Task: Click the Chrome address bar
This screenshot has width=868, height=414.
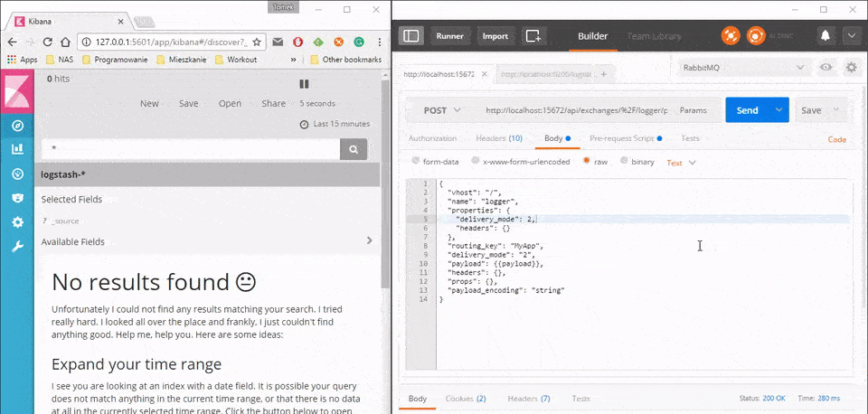Action: 172,42
